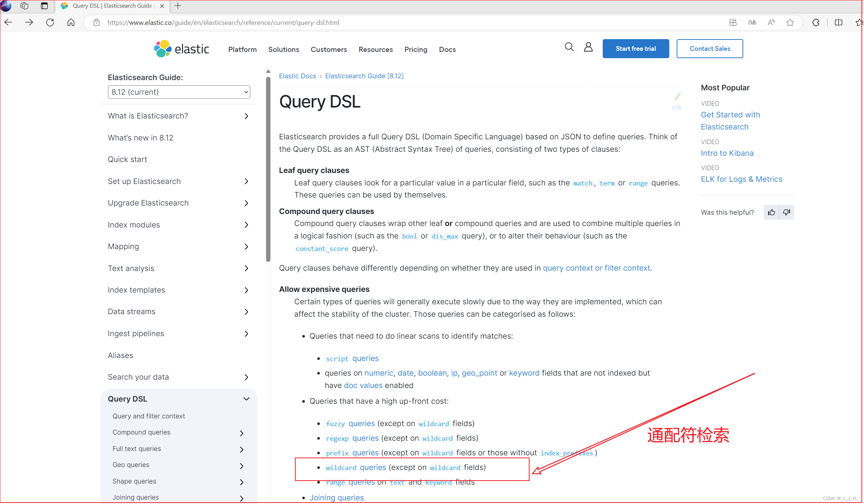This screenshot has width=864, height=504.
Task: Open the browser profile avatar
Action: pyautogui.click(x=6, y=6)
